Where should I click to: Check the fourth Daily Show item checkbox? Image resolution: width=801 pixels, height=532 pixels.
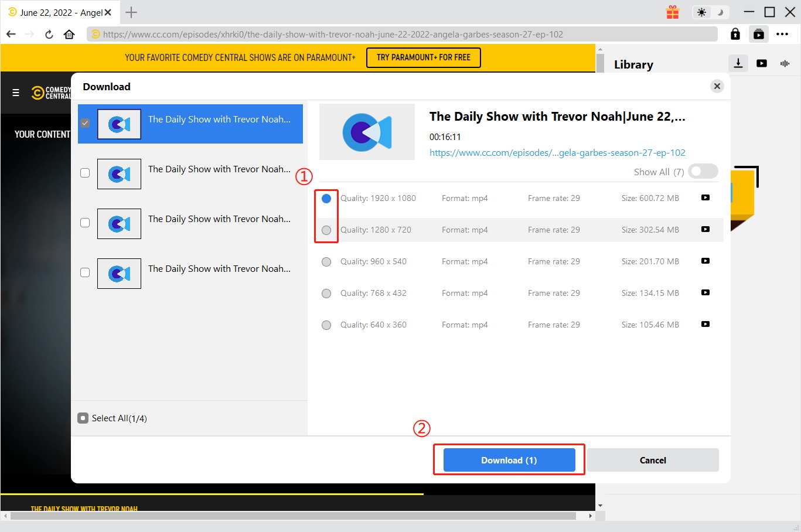click(85, 272)
